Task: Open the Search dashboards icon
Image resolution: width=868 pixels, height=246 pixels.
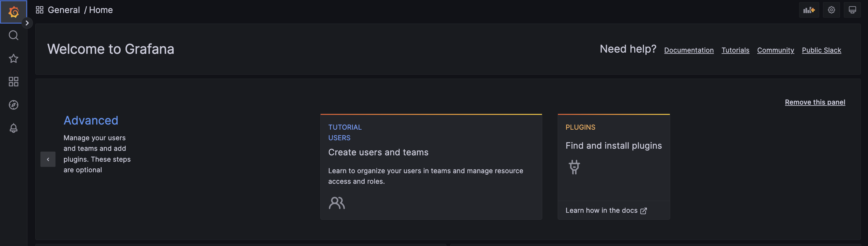Action: pos(14,35)
